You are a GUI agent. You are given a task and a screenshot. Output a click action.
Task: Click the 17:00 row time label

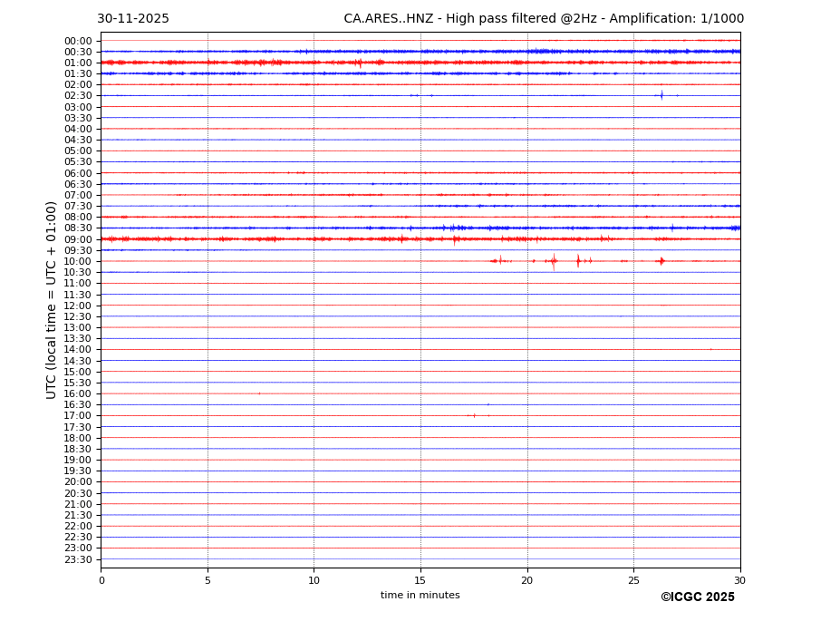[78, 416]
